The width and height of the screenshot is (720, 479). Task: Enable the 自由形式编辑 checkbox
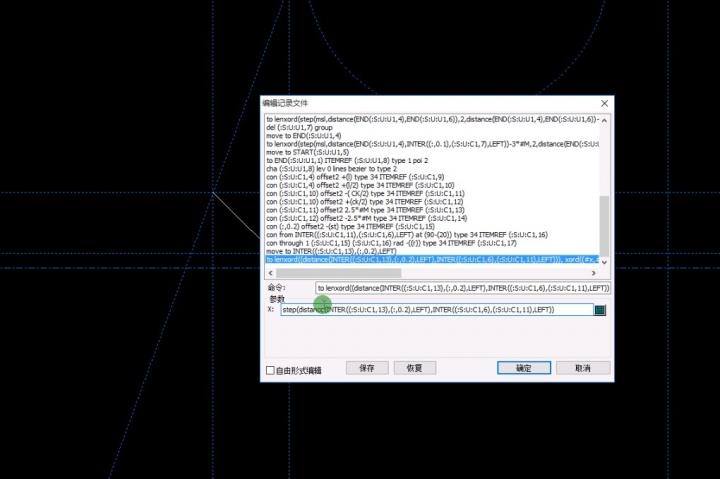tap(272, 370)
